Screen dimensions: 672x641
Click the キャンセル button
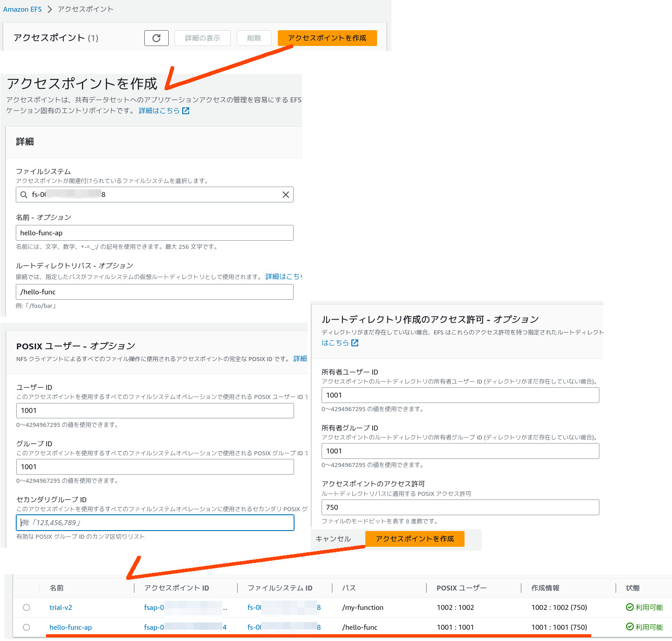[x=333, y=539]
